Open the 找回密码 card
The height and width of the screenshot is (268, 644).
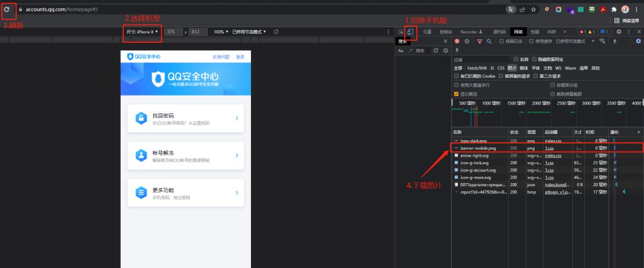pos(186,118)
